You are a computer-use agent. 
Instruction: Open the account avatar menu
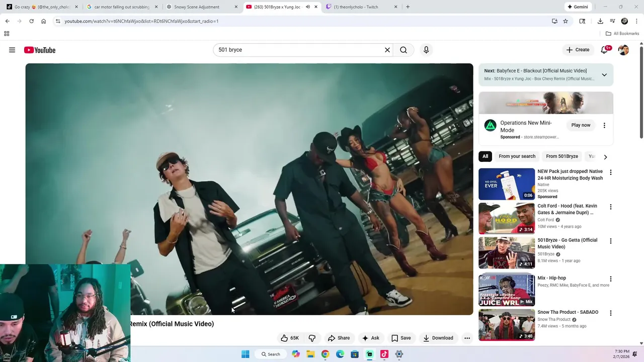click(623, 50)
